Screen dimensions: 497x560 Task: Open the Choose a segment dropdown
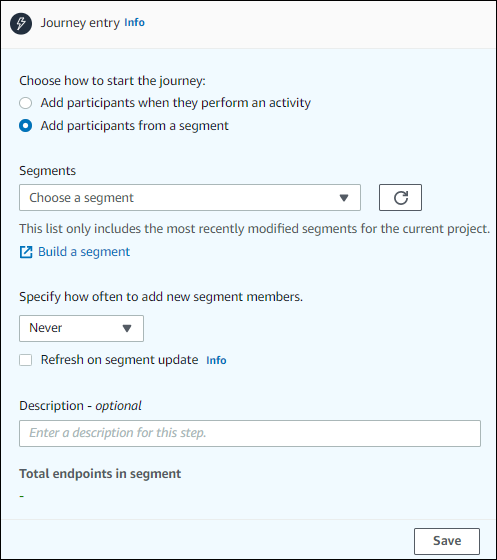click(190, 198)
